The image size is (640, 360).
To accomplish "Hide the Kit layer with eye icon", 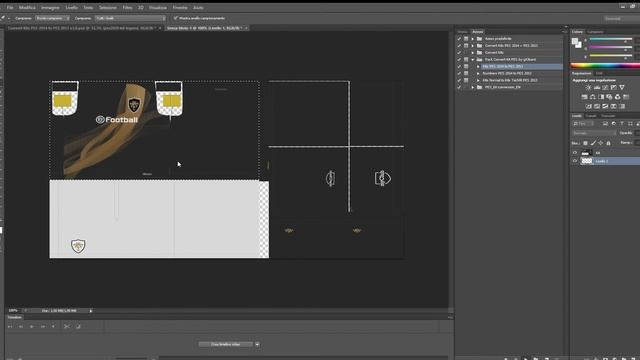I will (575, 153).
